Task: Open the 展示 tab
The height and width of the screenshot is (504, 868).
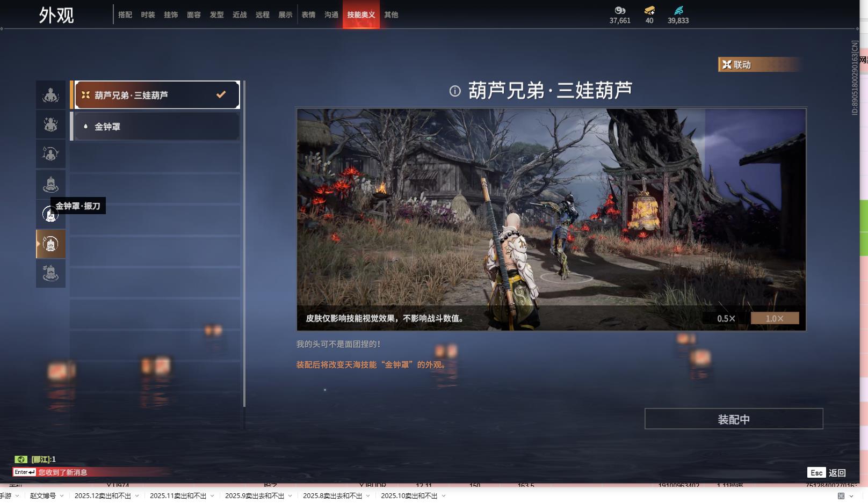Action: (285, 15)
